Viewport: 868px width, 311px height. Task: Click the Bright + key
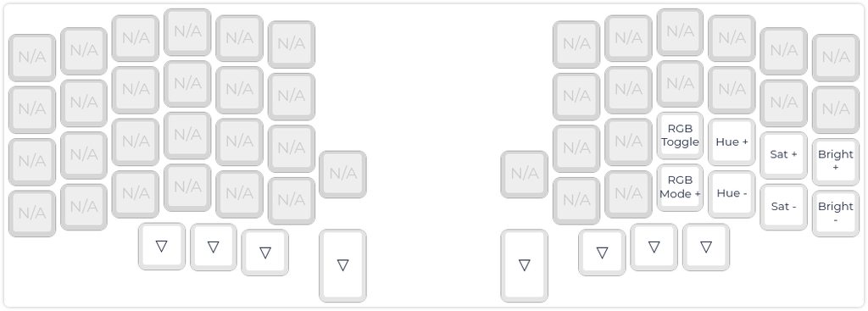click(x=835, y=161)
